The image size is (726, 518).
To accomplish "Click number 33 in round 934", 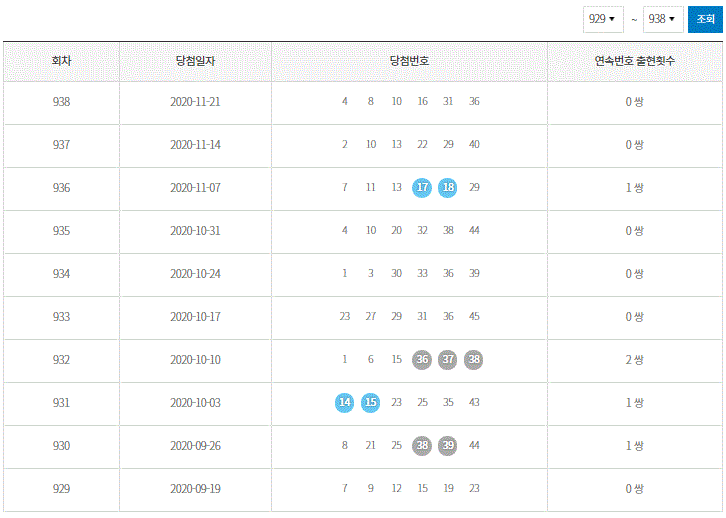I will tap(422, 273).
